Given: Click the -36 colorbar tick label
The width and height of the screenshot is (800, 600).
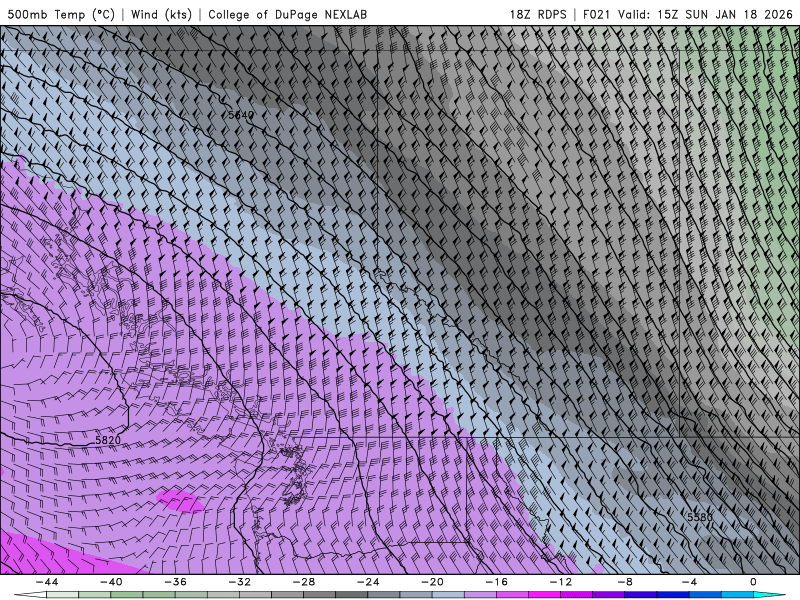Looking at the screenshot, I should pos(176,582).
